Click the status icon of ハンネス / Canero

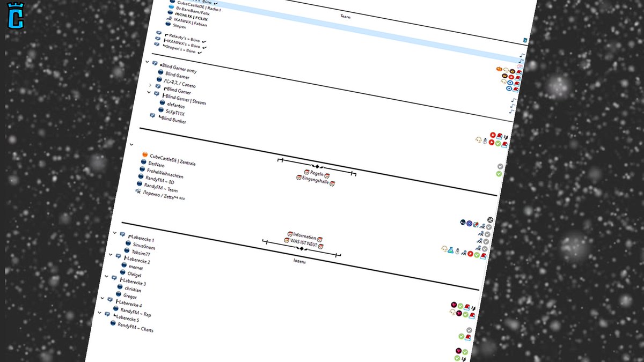[x=159, y=79]
